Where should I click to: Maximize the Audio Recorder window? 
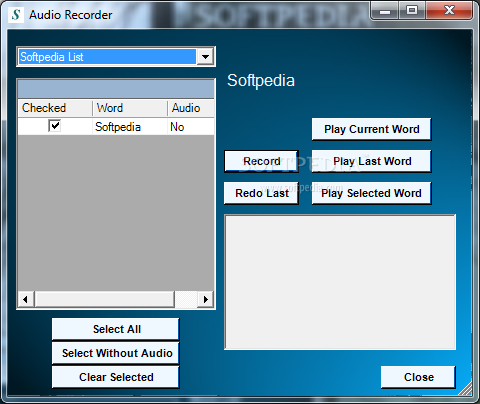(x=412, y=11)
